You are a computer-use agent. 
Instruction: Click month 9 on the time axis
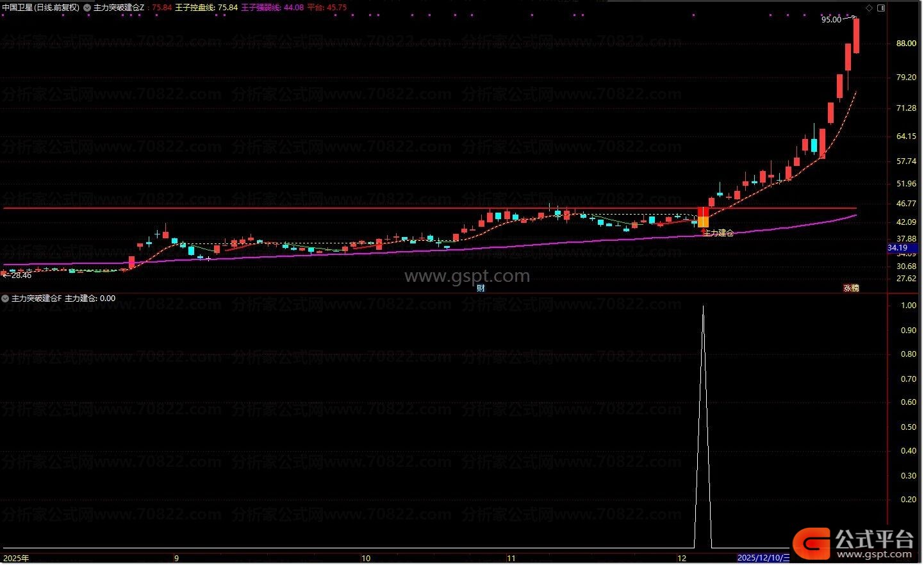click(x=176, y=558)
